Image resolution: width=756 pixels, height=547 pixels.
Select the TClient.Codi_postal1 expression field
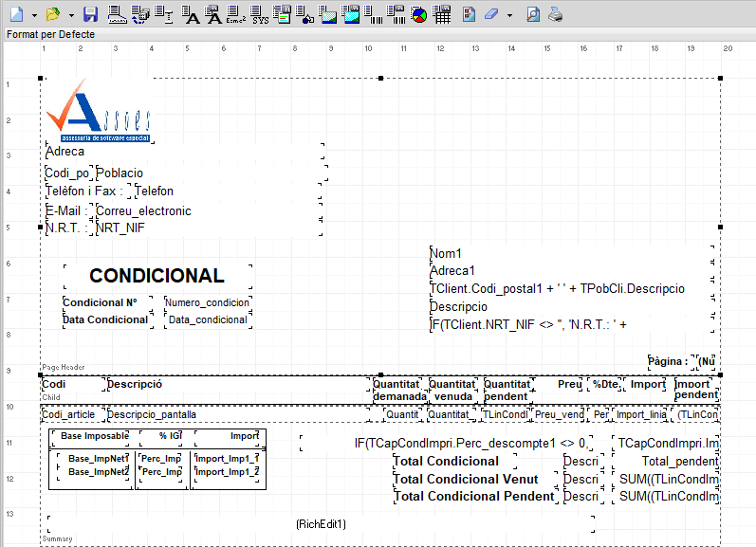tap(572, 289)
